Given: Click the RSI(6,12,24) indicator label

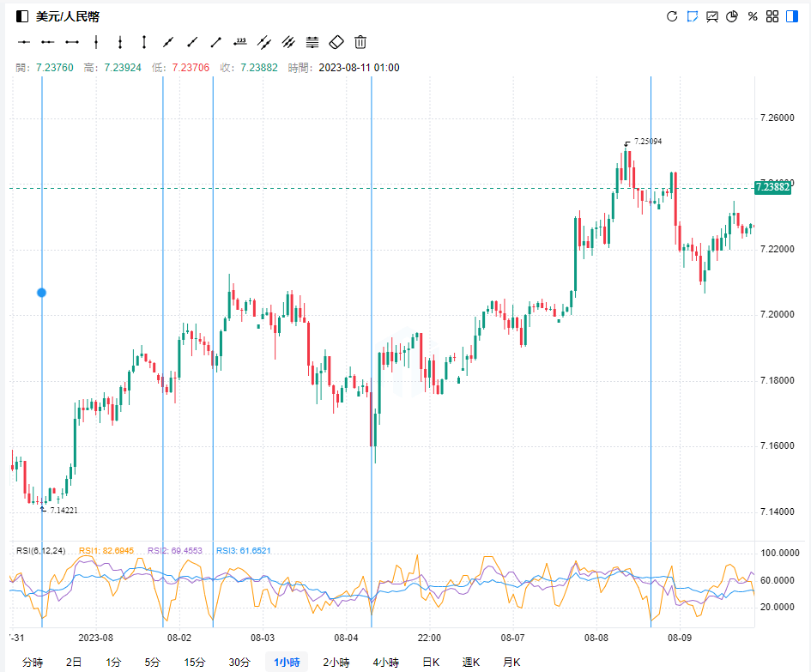Looking at the screenshot, I should coord(40,550).
